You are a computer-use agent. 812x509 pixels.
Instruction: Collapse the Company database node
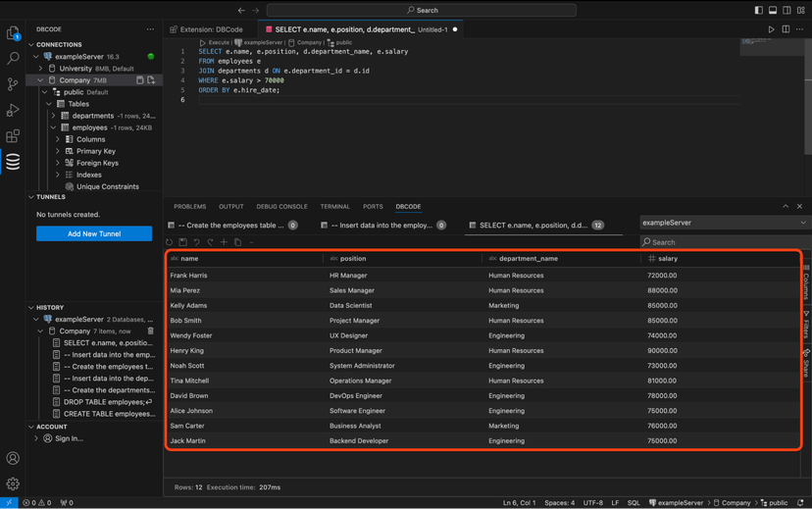pyautogui.click(x=40, y=80)
